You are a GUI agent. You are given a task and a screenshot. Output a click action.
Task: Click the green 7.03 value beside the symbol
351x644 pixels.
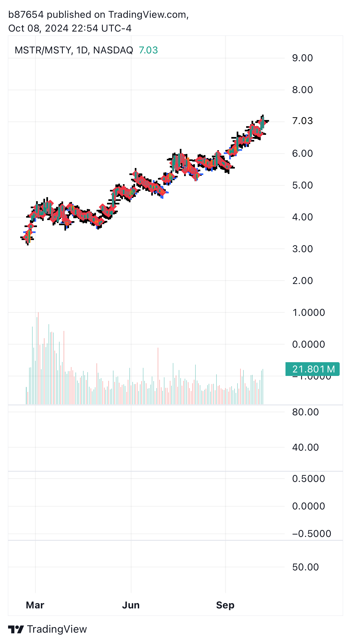(148, 50)
